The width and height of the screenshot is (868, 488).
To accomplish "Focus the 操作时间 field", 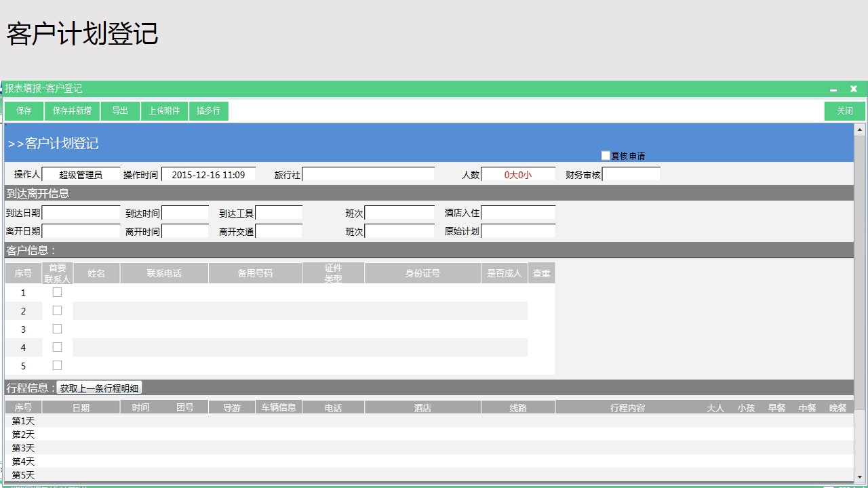I will [209, 174].
